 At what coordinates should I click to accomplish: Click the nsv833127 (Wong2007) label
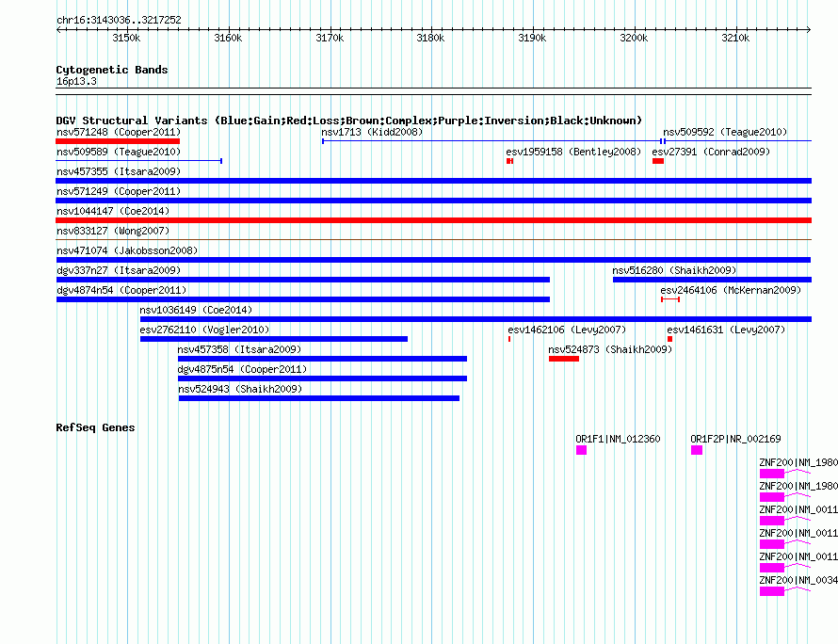click(113, 231)
